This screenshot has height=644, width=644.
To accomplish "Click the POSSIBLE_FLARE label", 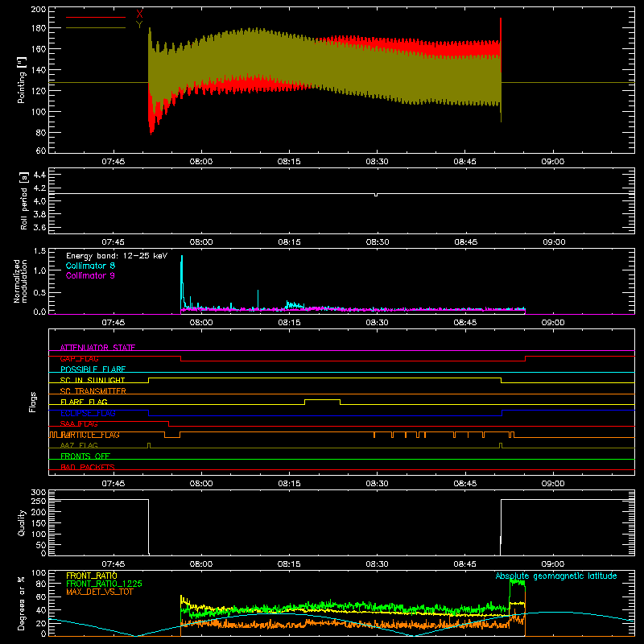I will tap(93, 369).
